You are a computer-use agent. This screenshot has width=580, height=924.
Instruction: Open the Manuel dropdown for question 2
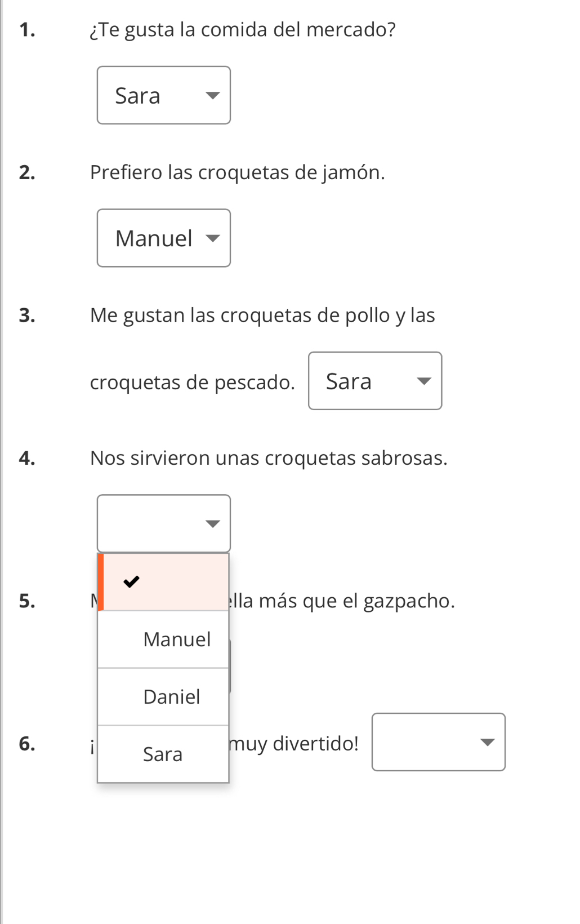pos(164,238)
